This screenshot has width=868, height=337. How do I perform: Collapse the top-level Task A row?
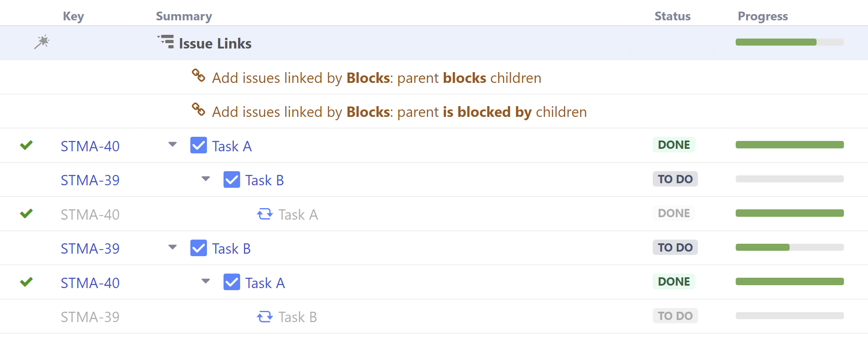(x=173, y=145)
